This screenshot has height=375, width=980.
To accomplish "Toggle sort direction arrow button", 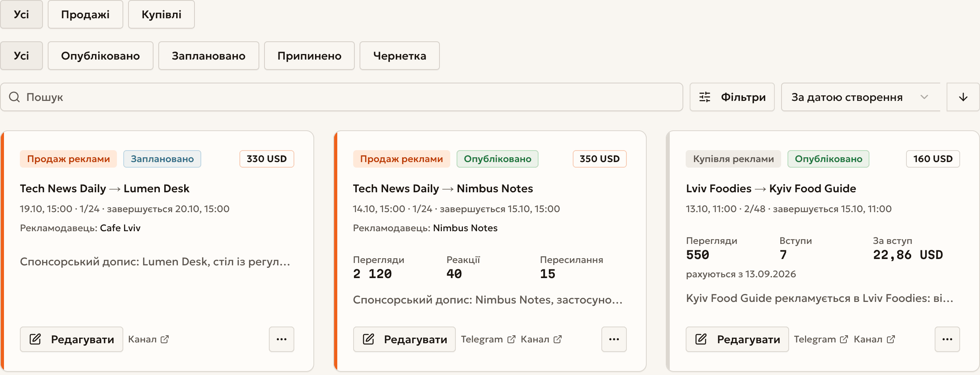I will (x=963, y=97).
